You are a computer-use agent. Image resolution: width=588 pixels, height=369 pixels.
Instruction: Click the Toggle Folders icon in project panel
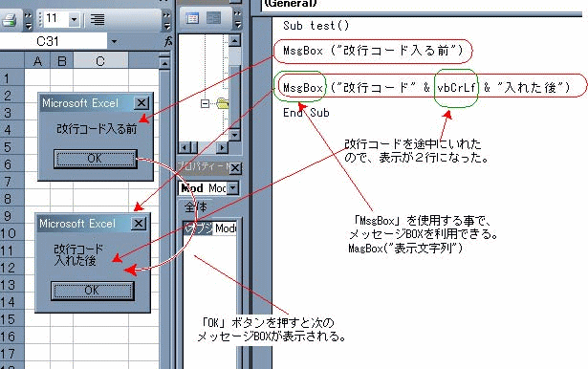tap(214, 17)
